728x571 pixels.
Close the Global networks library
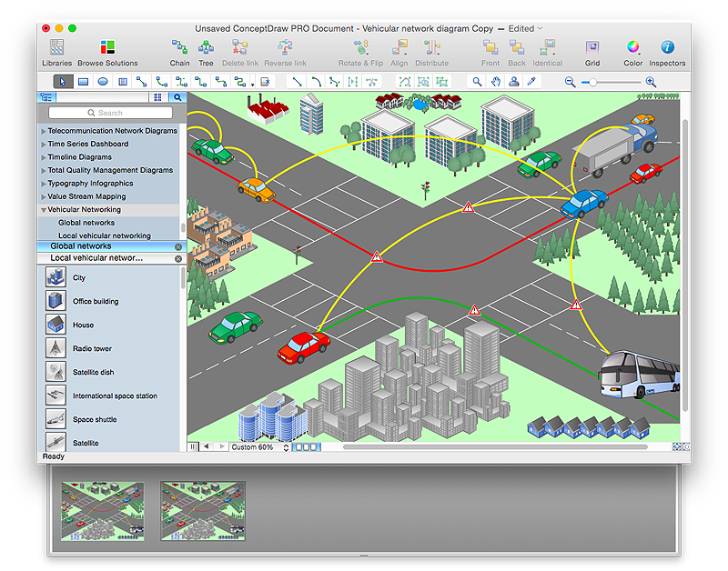click(x=178, y=246)
